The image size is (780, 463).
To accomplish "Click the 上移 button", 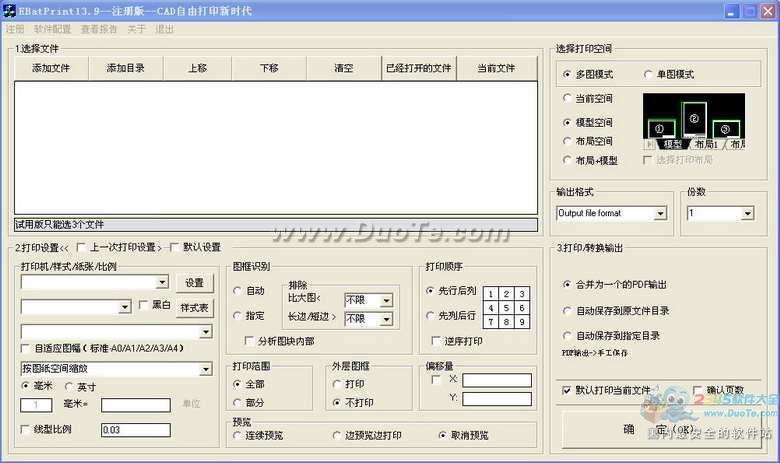I will pos(197,68).
